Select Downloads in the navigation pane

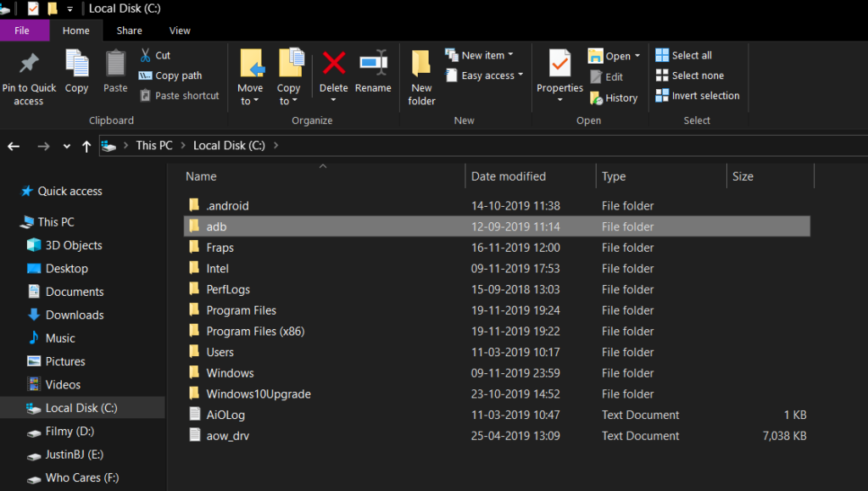[x=74, y=315]
